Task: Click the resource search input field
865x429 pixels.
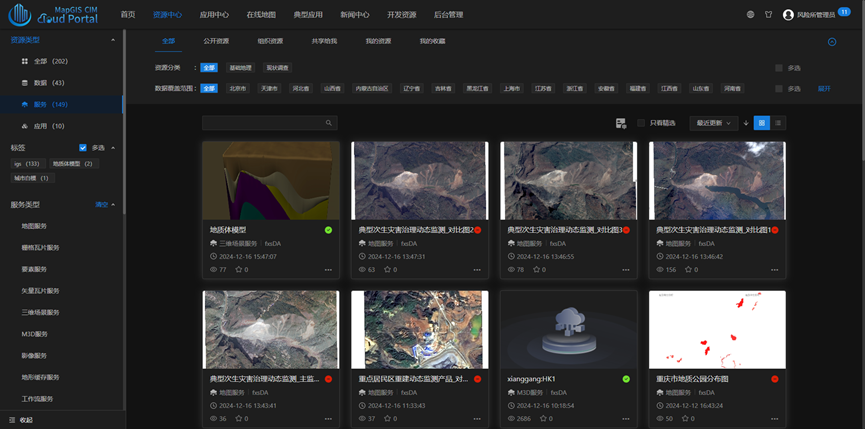Action: click(270, 123)
